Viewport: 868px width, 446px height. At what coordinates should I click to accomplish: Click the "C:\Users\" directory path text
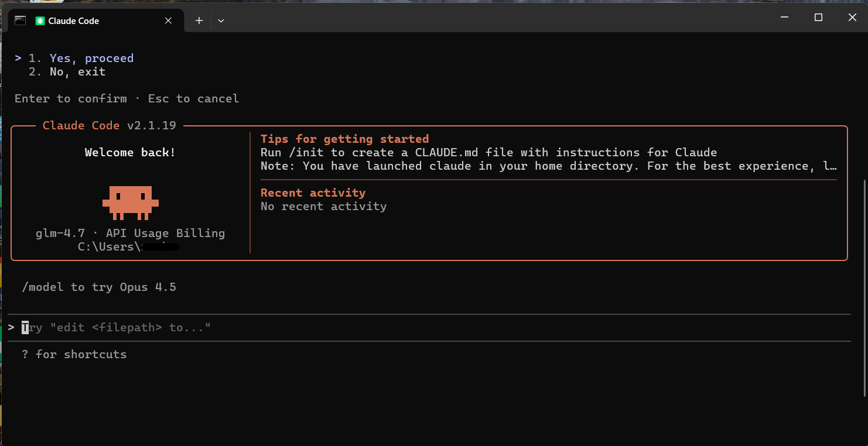pyautogui.click(x=129, y=246)
